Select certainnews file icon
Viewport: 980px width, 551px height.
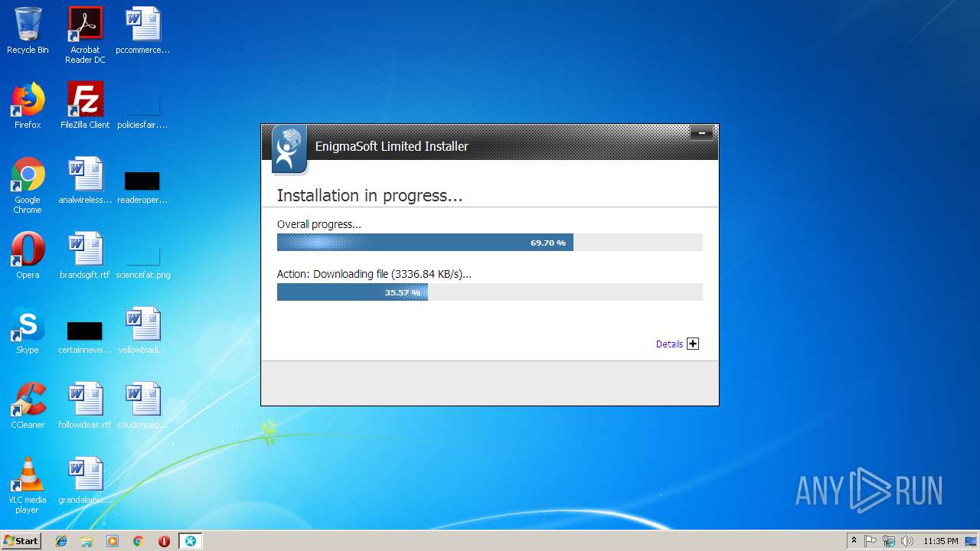click(x=85, y=337)
